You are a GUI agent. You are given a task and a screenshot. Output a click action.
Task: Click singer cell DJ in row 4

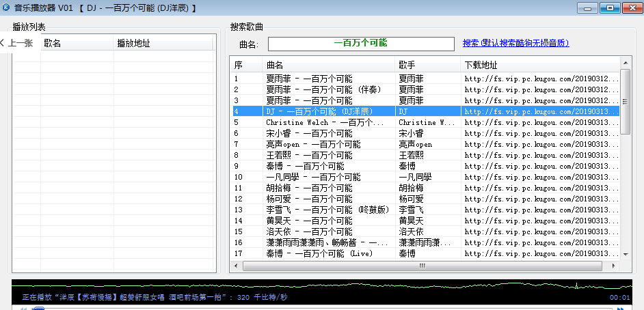point(403,111)
